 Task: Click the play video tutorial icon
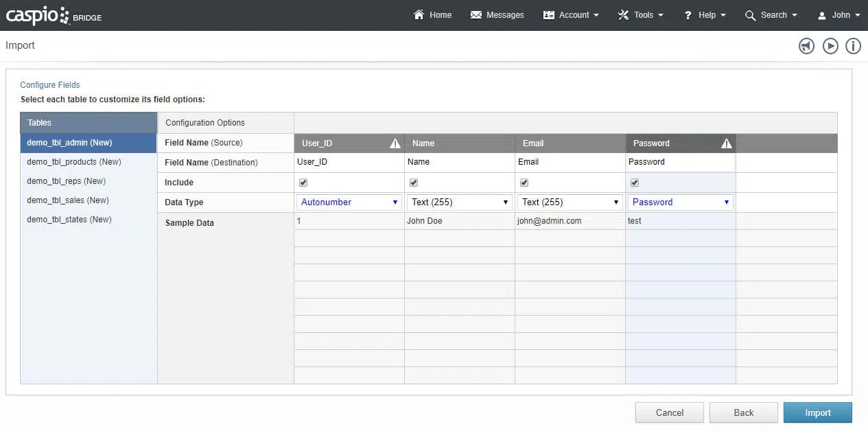[830, 46]
